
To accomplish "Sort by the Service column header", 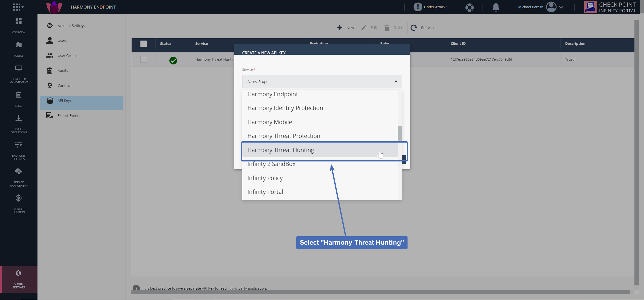I will [202, 44].
